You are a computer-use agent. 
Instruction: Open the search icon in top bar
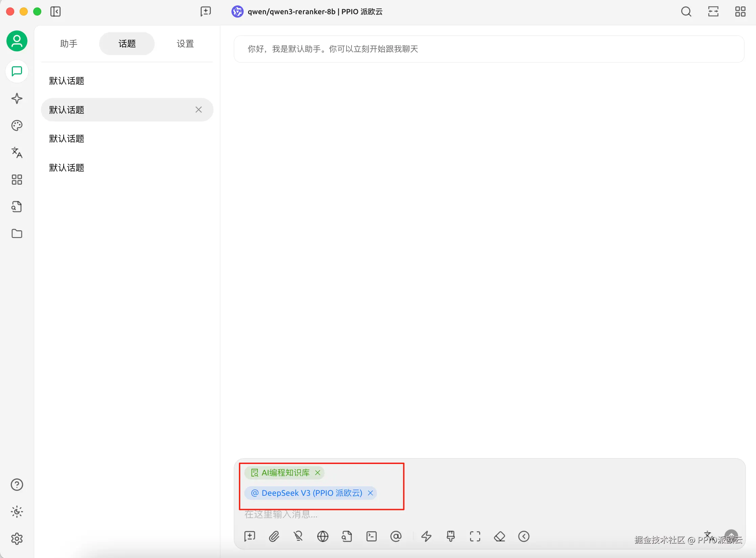point(686,11)
